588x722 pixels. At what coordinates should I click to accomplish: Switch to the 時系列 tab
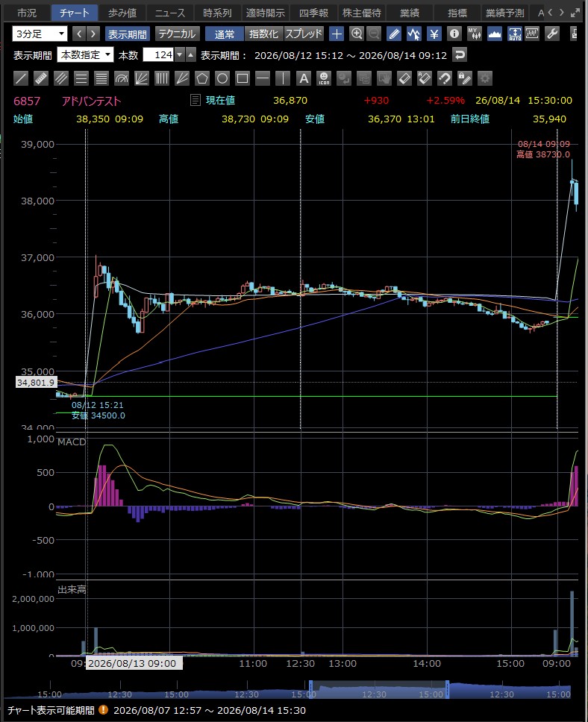coord(217,13)
